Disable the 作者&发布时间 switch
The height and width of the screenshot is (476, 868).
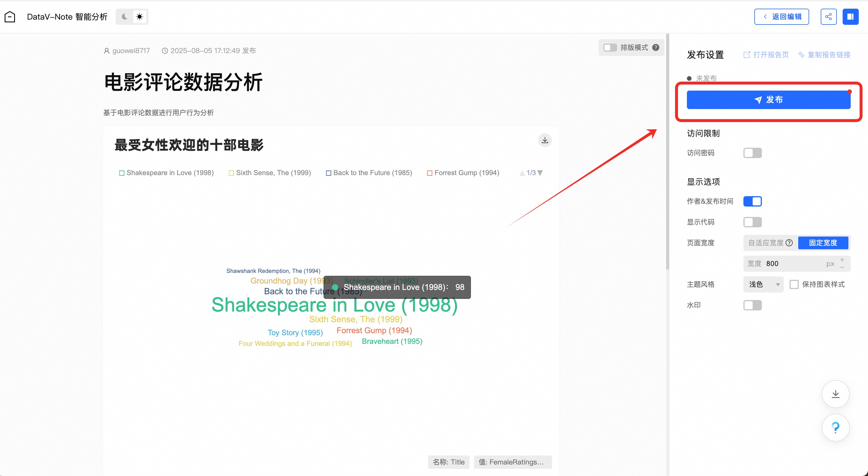(752, 201)
